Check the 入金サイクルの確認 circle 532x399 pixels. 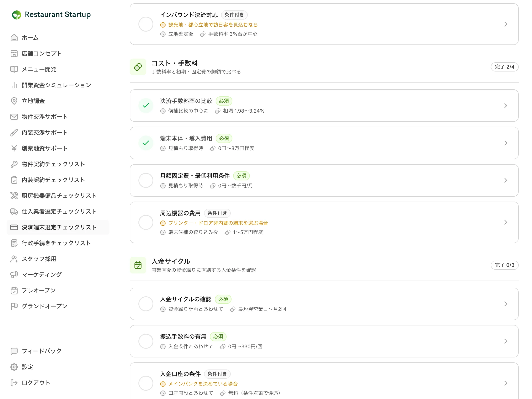pyautogui.click(x=146, y=304)
